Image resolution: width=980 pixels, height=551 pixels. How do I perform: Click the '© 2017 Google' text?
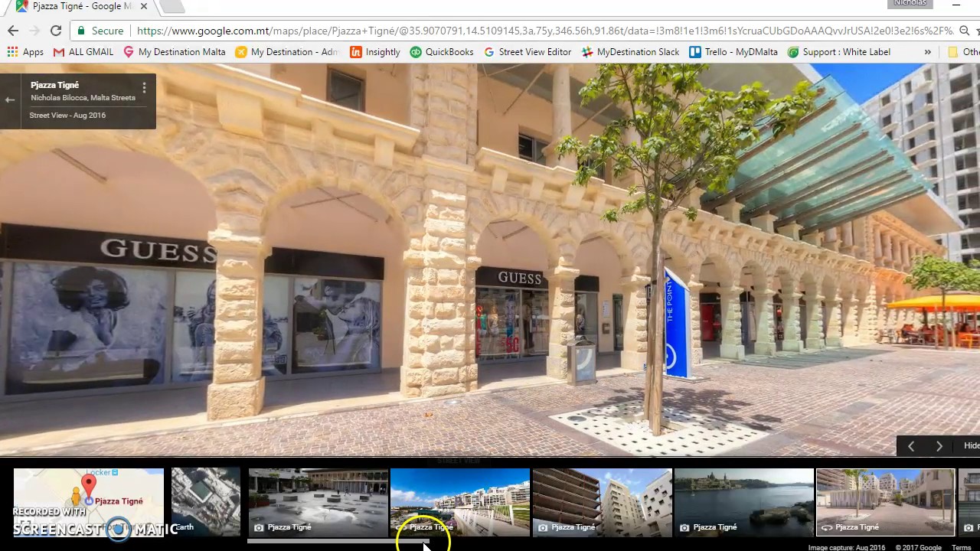tap(919, 547)
